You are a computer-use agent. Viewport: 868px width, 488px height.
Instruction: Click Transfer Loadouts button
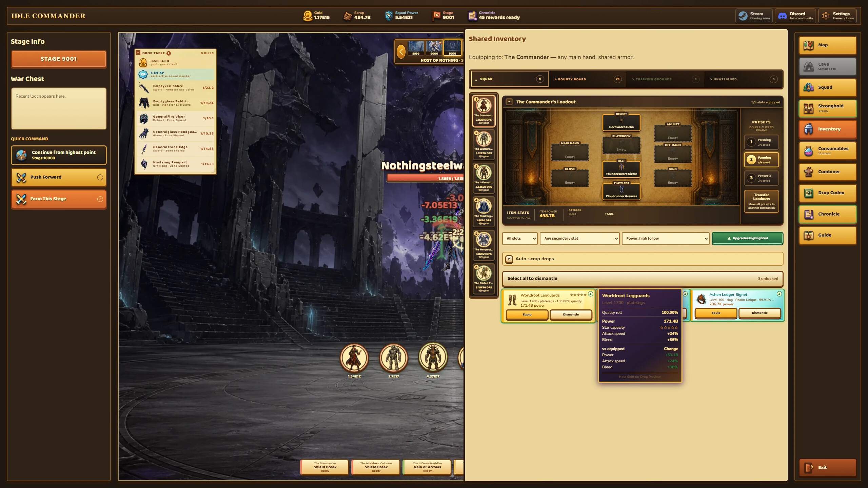pyautogui.click(x=761, y=201)
